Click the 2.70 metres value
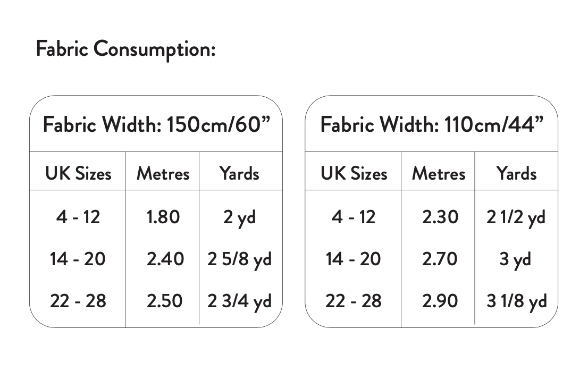The image size is (588, 388). pos(440,259)
